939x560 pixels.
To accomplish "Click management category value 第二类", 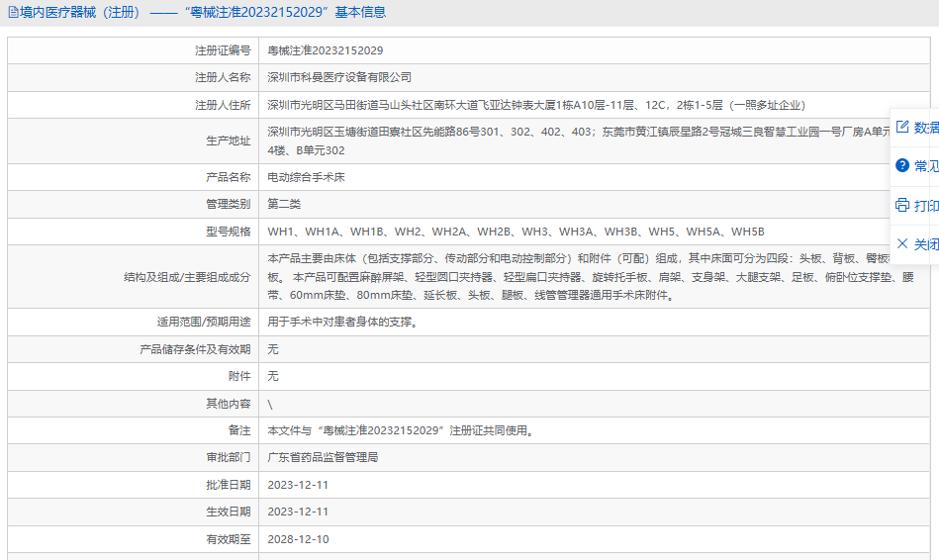I will 284,204.
